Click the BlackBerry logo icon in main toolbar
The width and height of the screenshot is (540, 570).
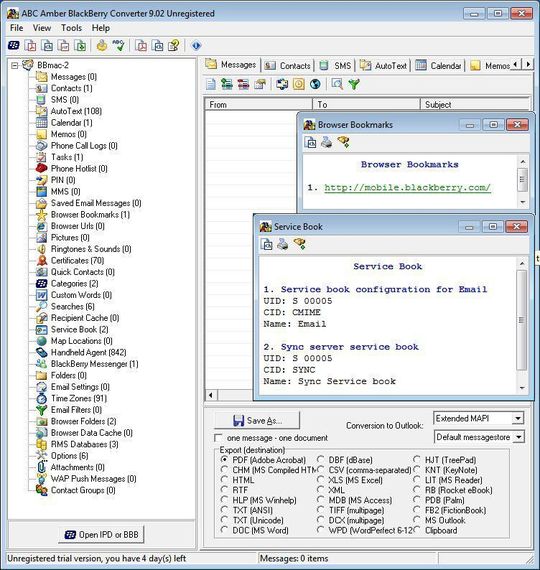point(14,45)
